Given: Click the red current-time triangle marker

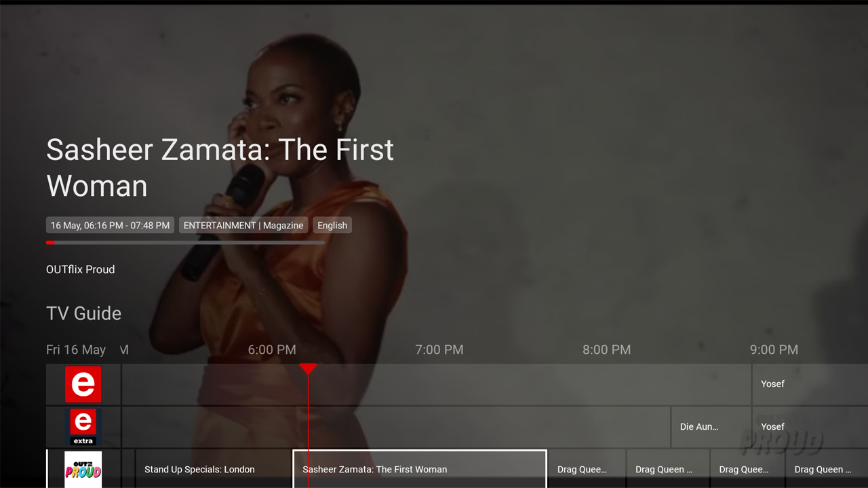Looking at the screenshot, I should point(309,369).
